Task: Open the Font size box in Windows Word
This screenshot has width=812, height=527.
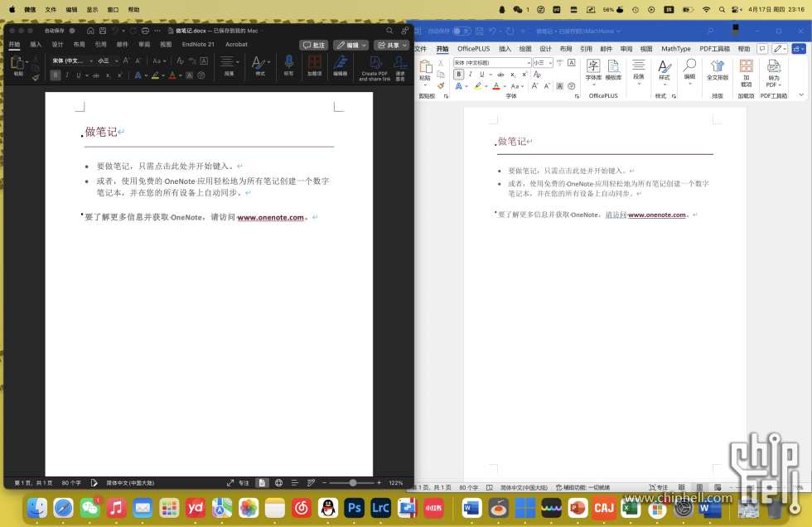Action: pyautogui.click(x=543, y=63)
